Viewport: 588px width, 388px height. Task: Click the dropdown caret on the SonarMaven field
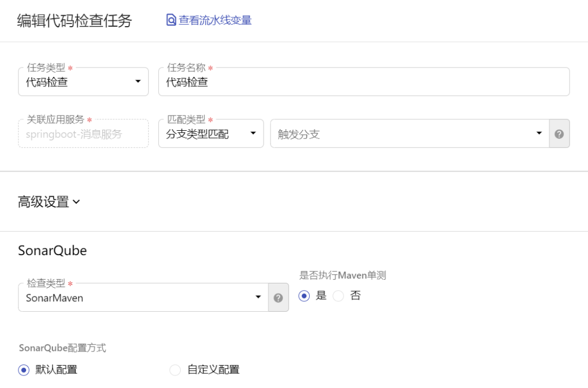pyautogui.click(x=258, y=297)
